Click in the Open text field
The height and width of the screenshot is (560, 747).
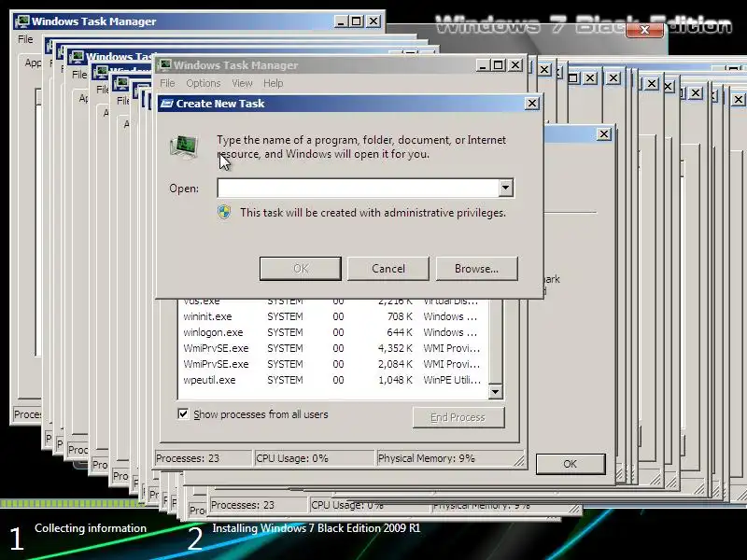click(x=359, y=188)
